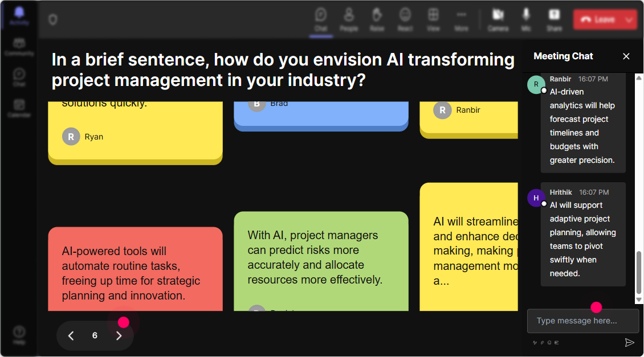Click the chat scrollbar down arrow
Screen dimensions: 644x357
click(x=639, y=300)
